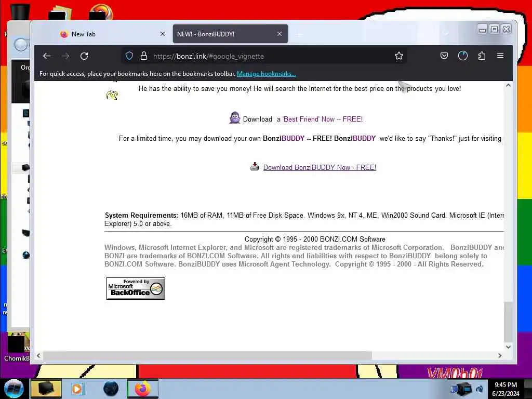
Task: Open a new tab with plus button
Action: pyautogui.click(x=299, y=34)
